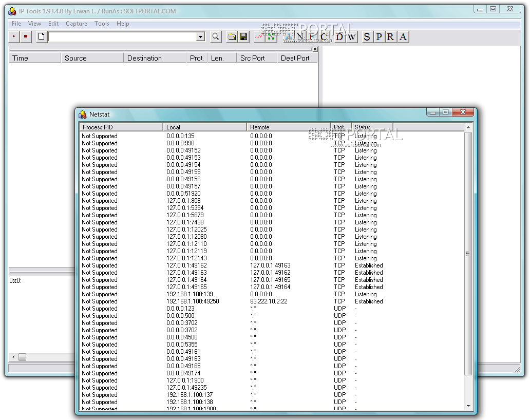The width and height of the screenshot is (530, 420).
Task: Click remote address 127.0.0.1:49163
Action: 270,265
